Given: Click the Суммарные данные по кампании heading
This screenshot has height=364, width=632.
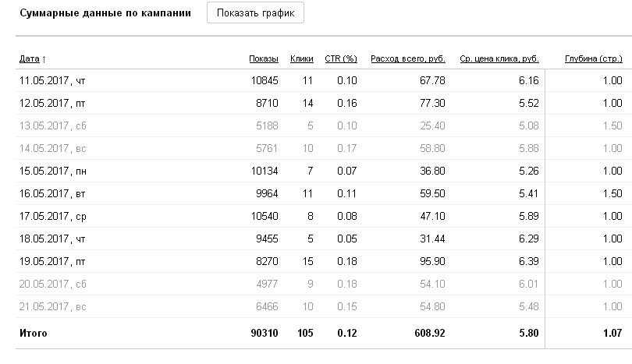Looking at the screenshot, I should [x=105, y=13].
